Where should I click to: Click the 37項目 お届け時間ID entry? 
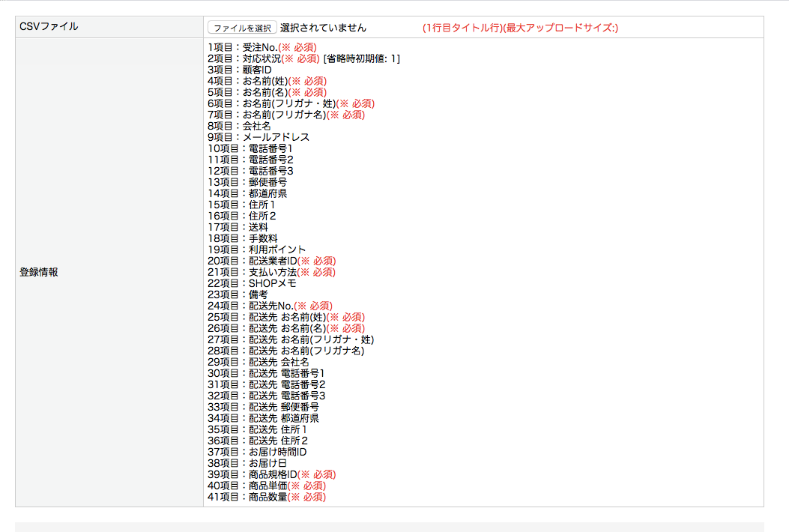click(257, 452)
